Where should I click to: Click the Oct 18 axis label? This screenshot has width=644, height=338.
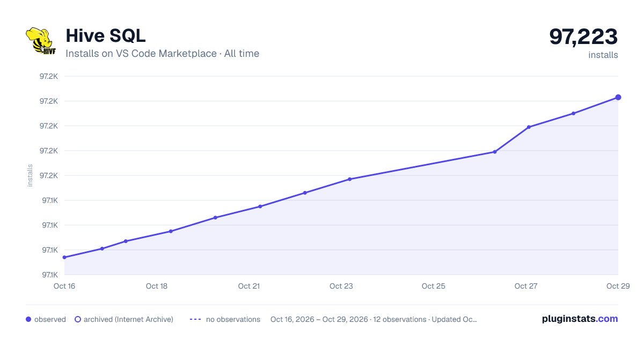click(157, 286)
